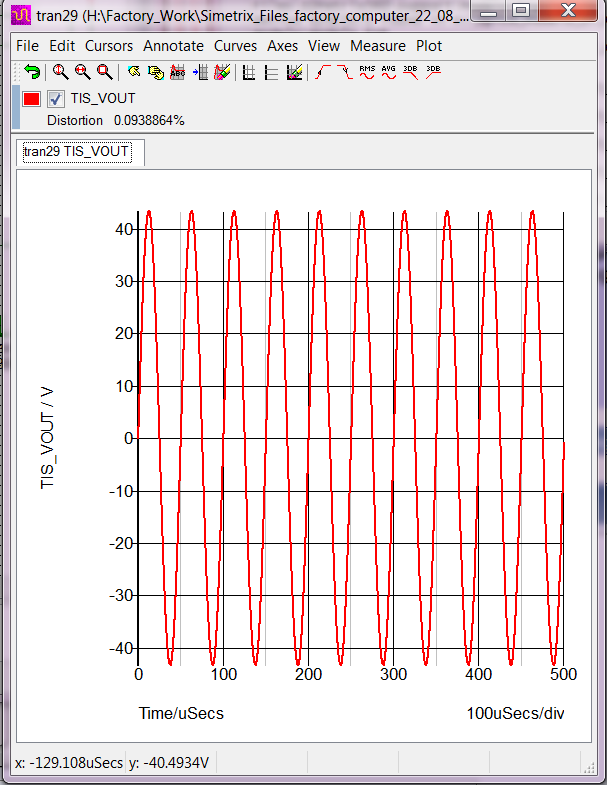The height and width of the screenshot is (785, 607).
Task: Click the RMS measurement icon
Action: click(367, 72)
